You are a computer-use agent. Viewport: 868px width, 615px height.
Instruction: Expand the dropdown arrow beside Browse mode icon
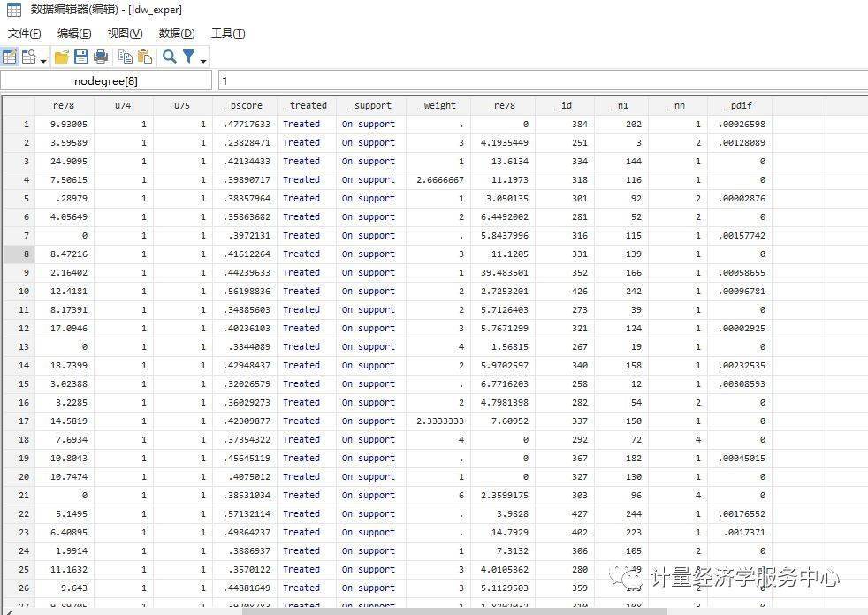(43, 59)
